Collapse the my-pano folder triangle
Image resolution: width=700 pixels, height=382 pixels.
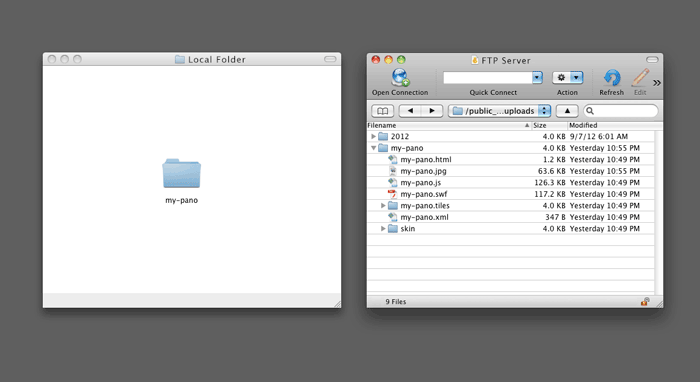point(373,148)
